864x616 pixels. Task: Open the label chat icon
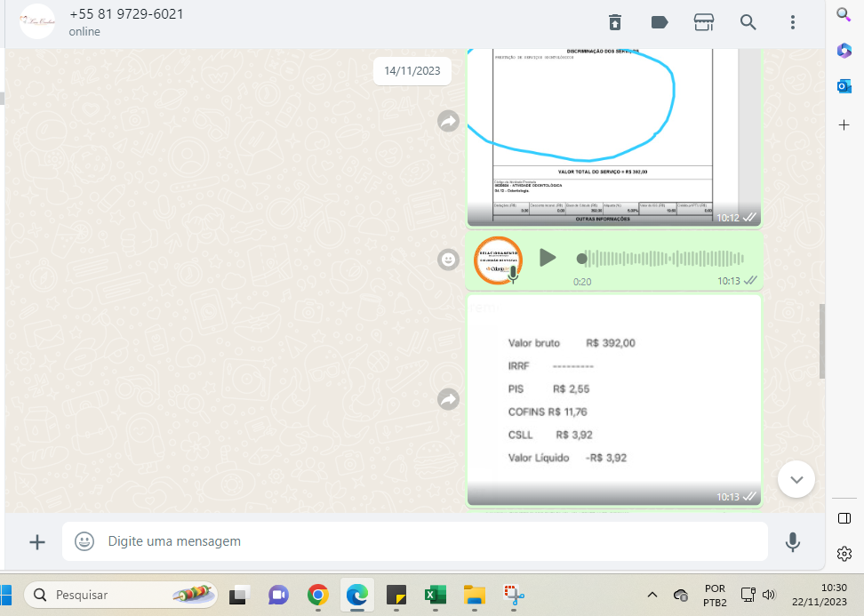pyautogui.click(x=660, y=22)
